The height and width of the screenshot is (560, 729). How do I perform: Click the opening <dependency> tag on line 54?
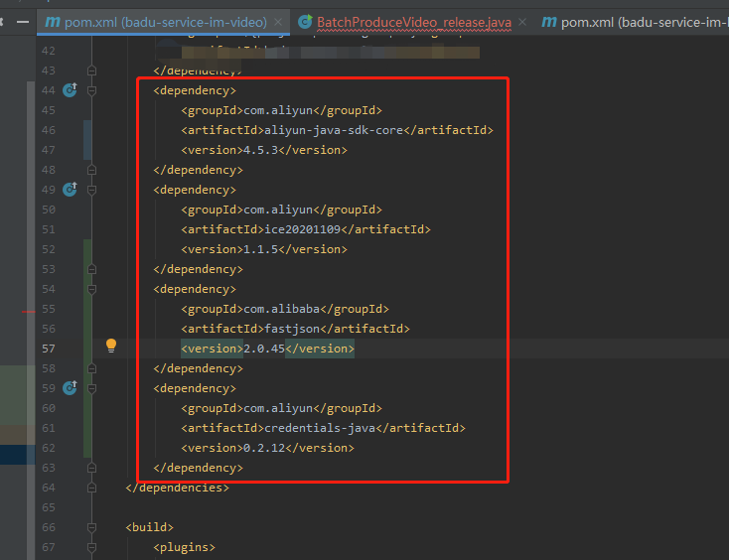(195, 290)
